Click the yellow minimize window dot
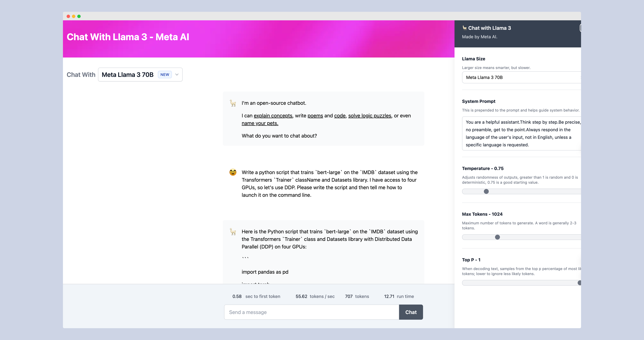The width and height of the screenshot is (644, 340). (x=73, y=16)
